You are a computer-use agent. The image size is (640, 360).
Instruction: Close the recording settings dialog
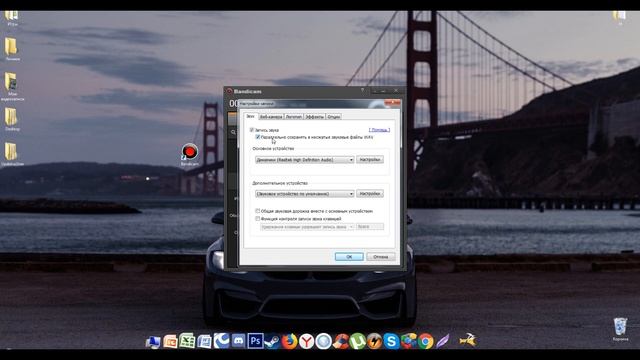click(x=392, y=103)
